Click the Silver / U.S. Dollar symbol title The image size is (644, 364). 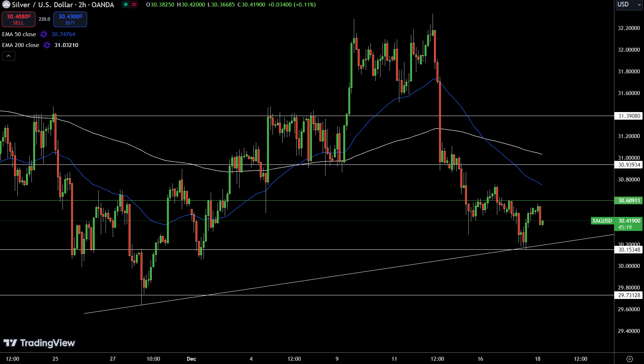click(x=63, y=5)
